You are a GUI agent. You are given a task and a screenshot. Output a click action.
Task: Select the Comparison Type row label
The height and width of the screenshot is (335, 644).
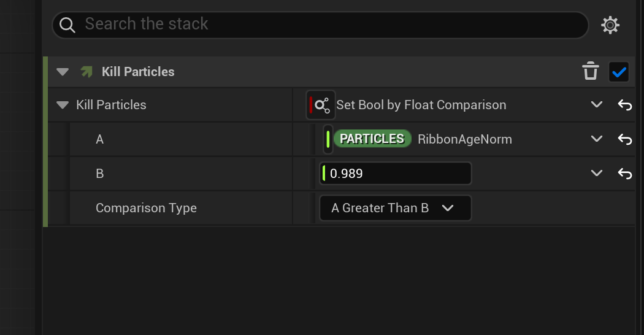tap(146, 208)
